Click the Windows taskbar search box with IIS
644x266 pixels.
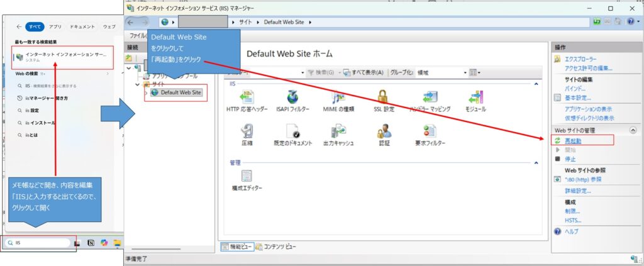click(x=38, y=243)
